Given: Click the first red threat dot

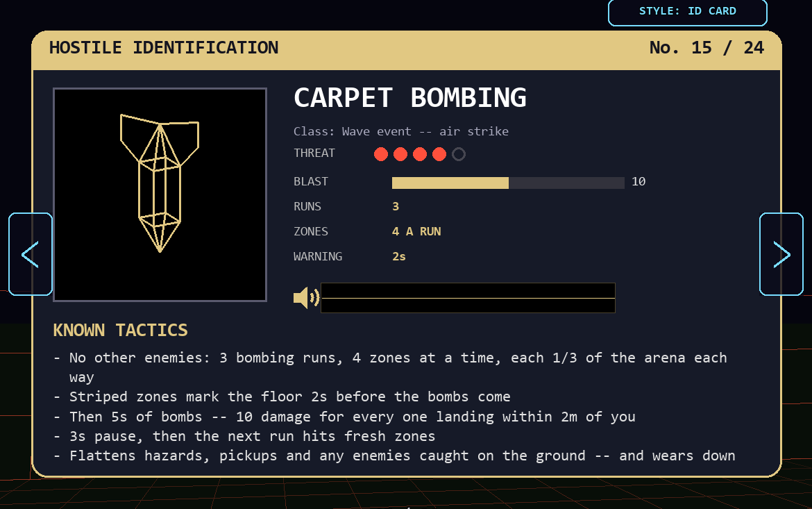Looking at the screenshot, I should 381,154.
